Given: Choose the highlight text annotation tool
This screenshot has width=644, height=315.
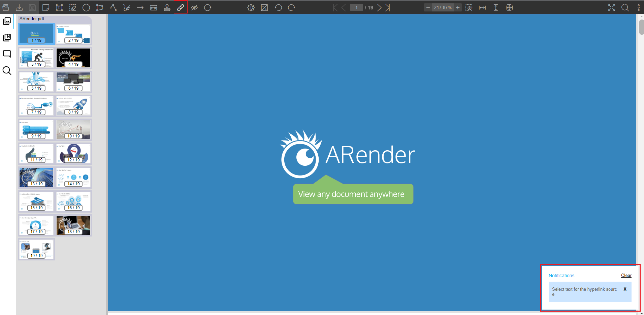Looking at the screenshot, I should click(x=73, y=7).
